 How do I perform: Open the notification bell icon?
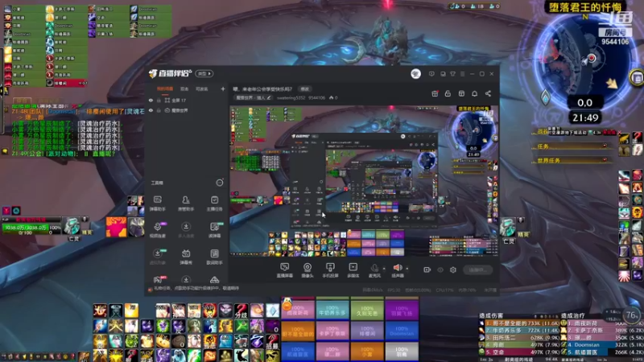coord(474,93)
